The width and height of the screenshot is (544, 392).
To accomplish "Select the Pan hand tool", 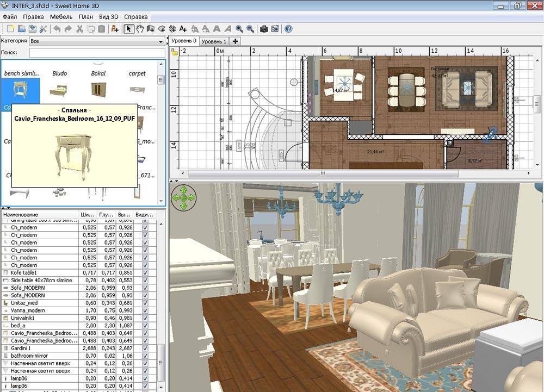I will [140, 29].
